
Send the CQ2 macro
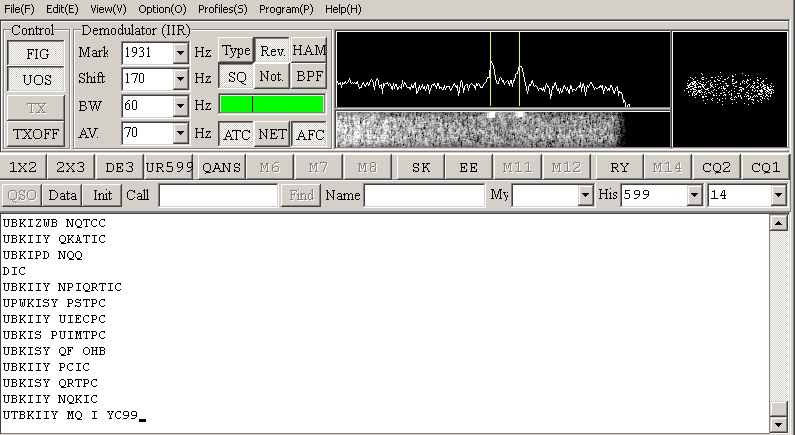716,167
